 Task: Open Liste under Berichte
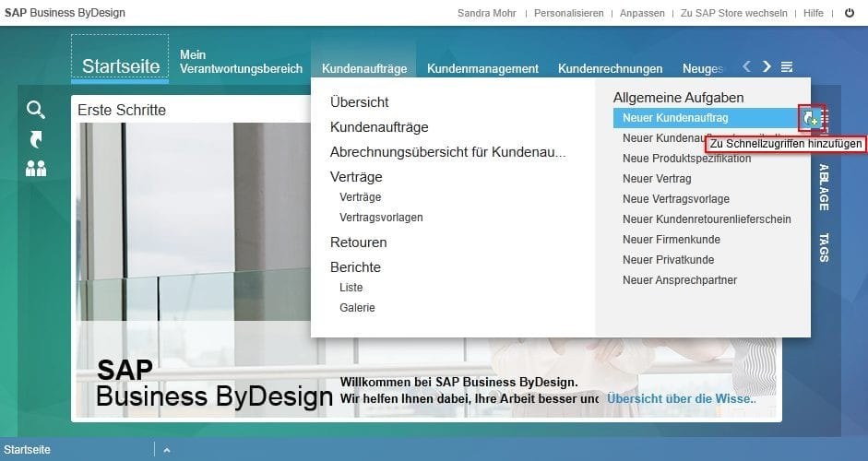[351, 288]
